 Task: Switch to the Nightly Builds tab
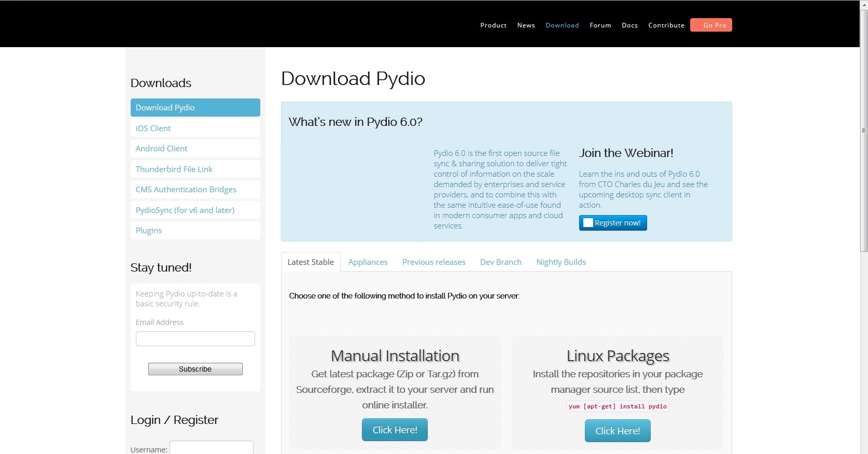click(561, 262)
